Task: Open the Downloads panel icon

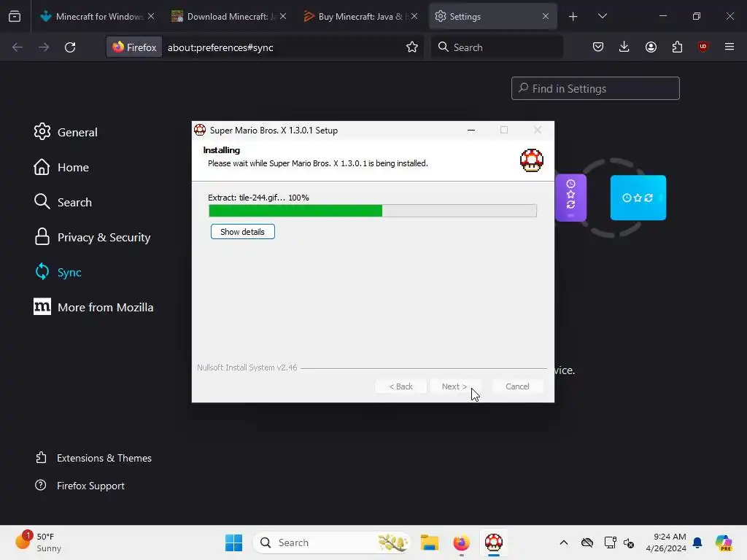Action: tap(624, 47)
